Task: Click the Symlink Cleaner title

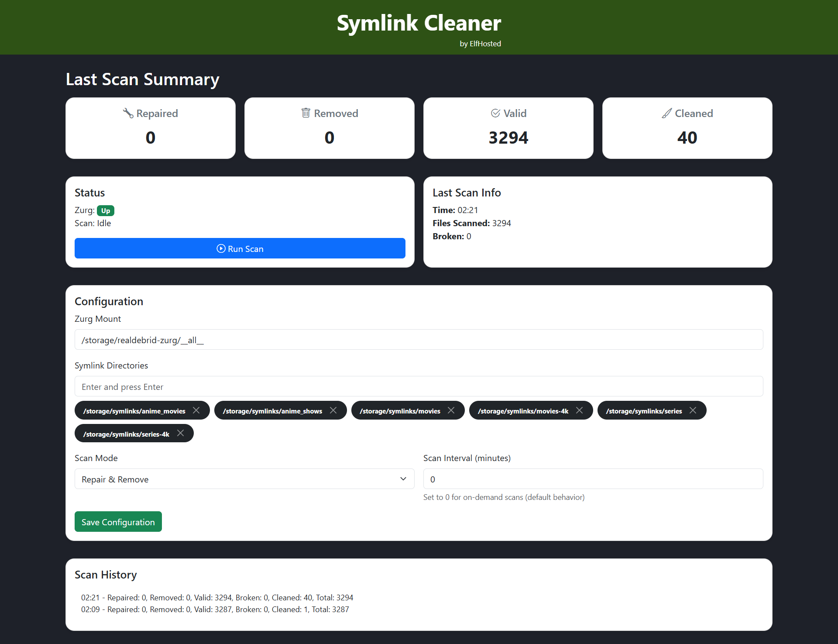Action: coord(419,23)
